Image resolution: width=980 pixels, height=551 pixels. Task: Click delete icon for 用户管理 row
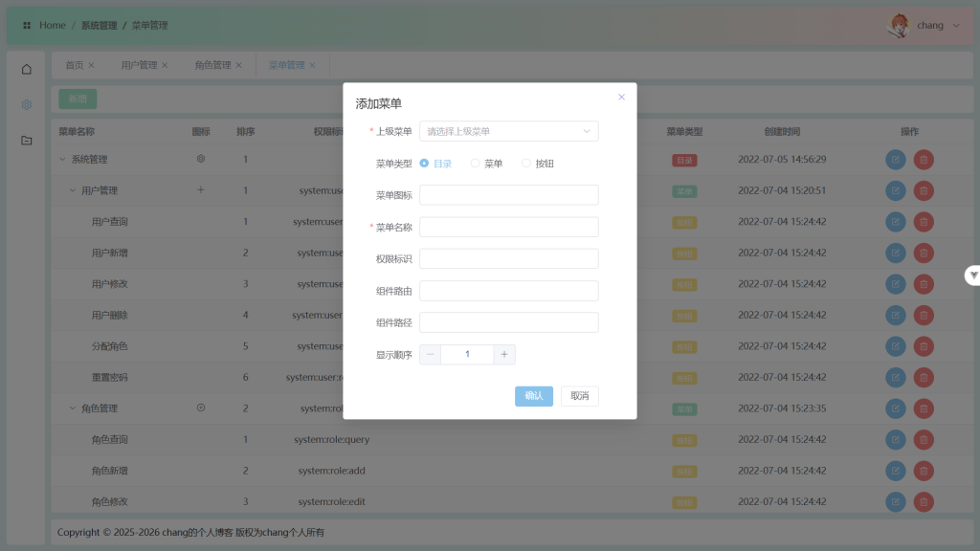pyautogui.click(x=924, y=190)
